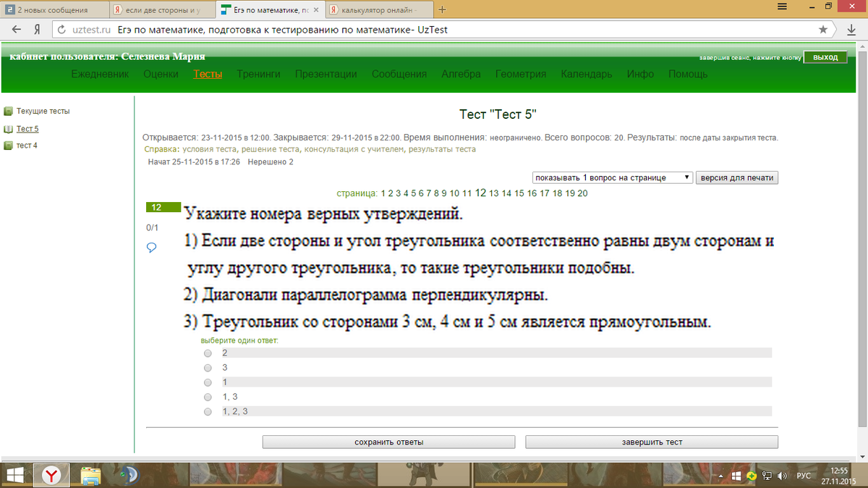Open the Календарь menu item
The height and width of the screenshot is (488, 868).
[x=587, y=74]
